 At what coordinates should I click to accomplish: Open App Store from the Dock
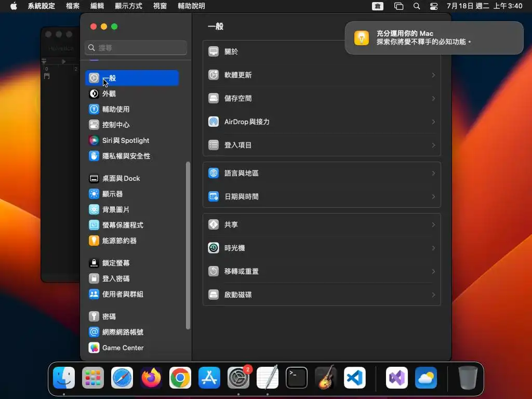pyautogui.click(x=209, y=378)
